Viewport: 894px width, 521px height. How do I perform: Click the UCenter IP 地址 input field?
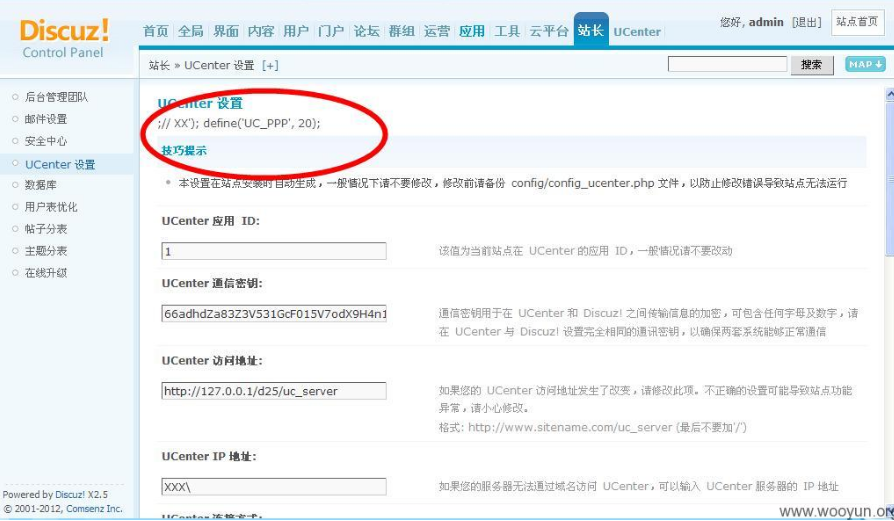(274, 486)
